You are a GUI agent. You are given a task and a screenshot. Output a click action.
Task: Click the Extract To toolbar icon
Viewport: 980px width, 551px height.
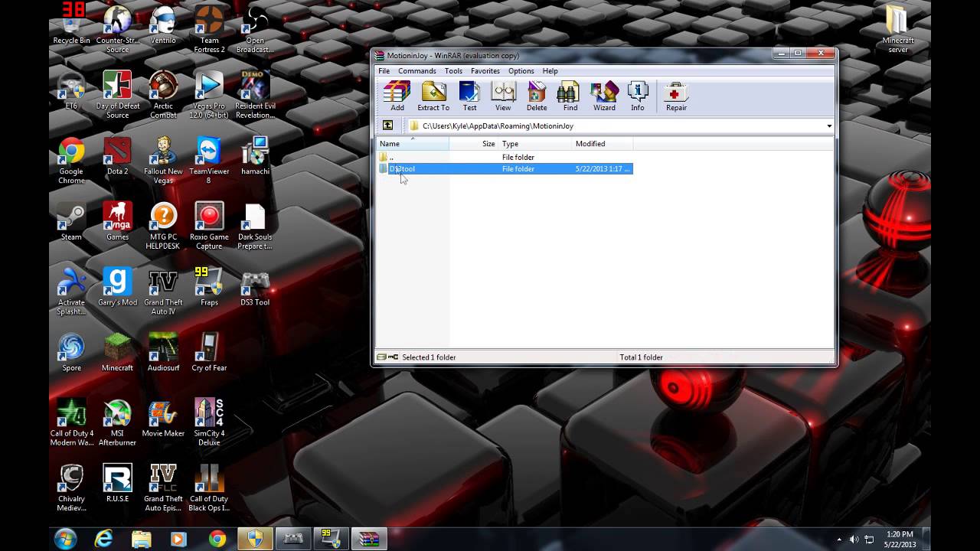tap(433, 96)
